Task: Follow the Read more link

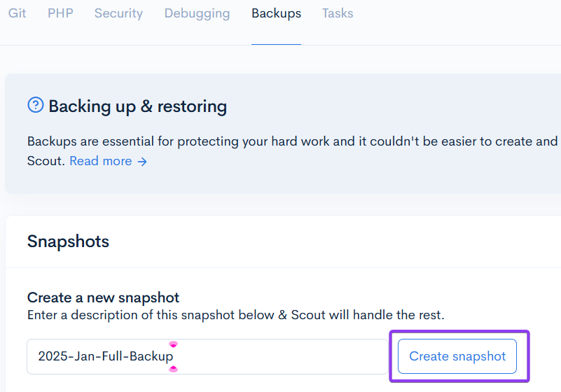Action: pyautogui.click(x=100, y=161)
